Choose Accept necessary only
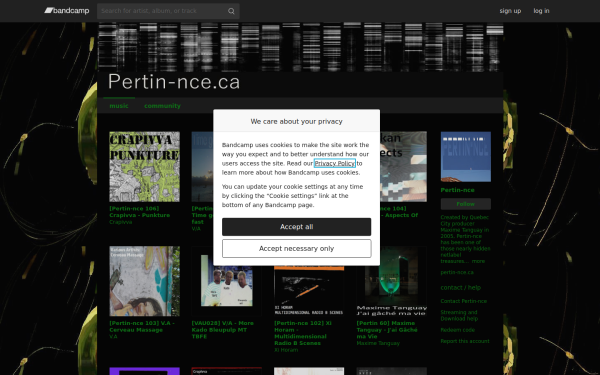Viewport: 600px width, 375px height. coord(297,248)
